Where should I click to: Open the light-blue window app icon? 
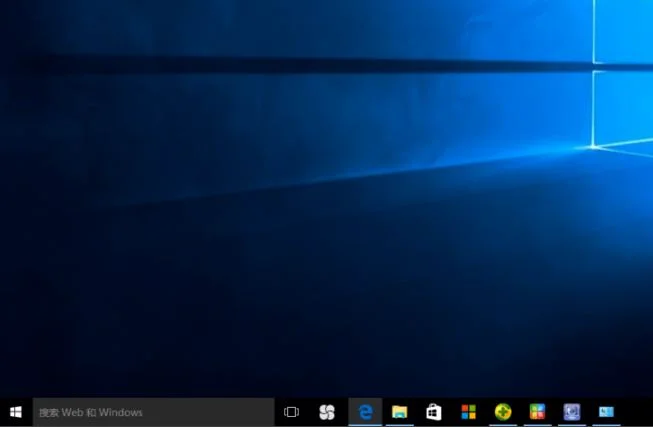(x=606, y=412)
